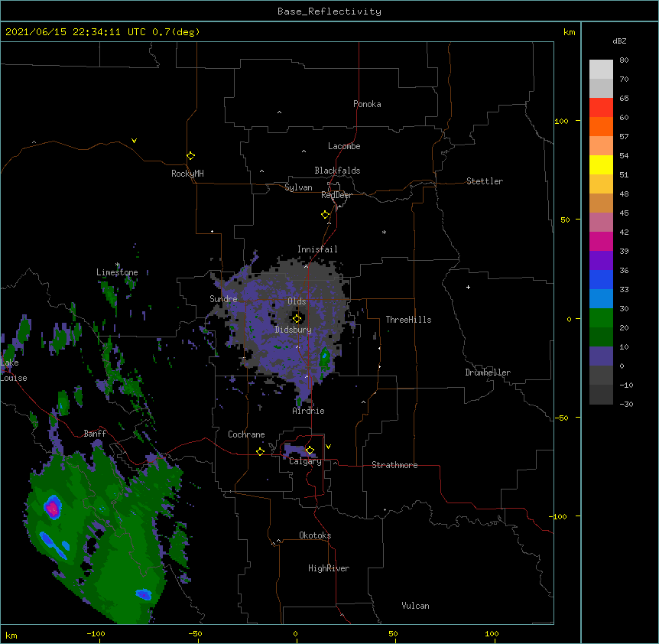Click the Okotoks town label
Screen dimensions: 659x644
click(x=315, y=535)
